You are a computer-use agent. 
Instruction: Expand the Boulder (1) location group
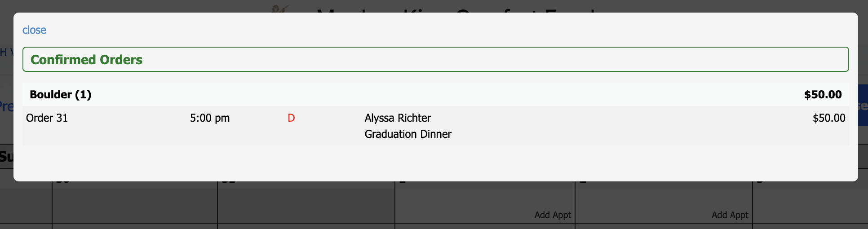tap(61, 95)
